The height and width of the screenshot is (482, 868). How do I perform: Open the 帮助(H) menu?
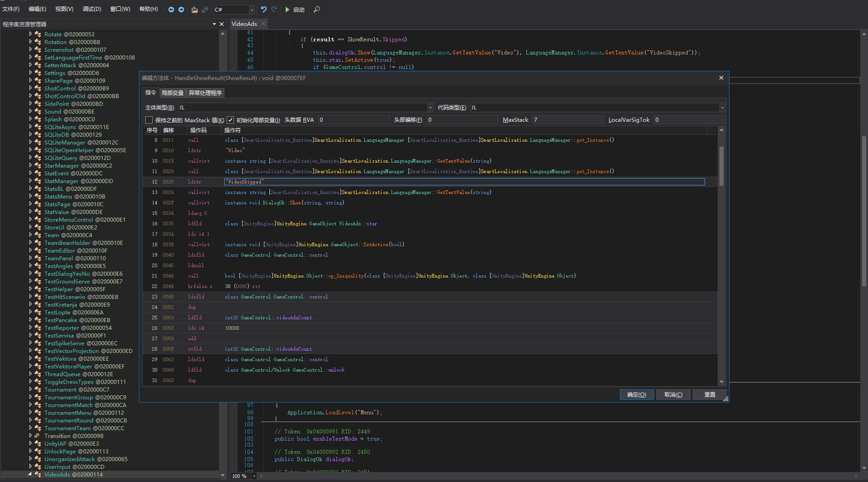[x=149, y=9]
